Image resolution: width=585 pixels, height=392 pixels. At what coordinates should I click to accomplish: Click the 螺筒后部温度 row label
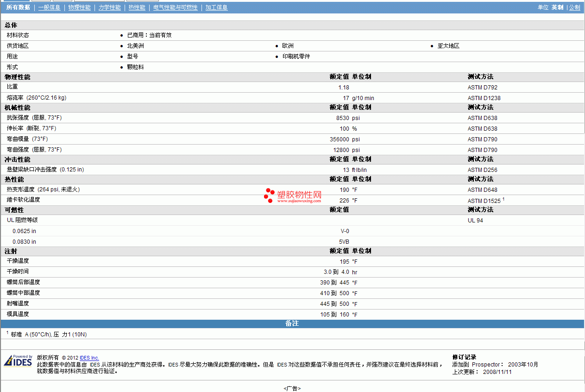point(23,282)
